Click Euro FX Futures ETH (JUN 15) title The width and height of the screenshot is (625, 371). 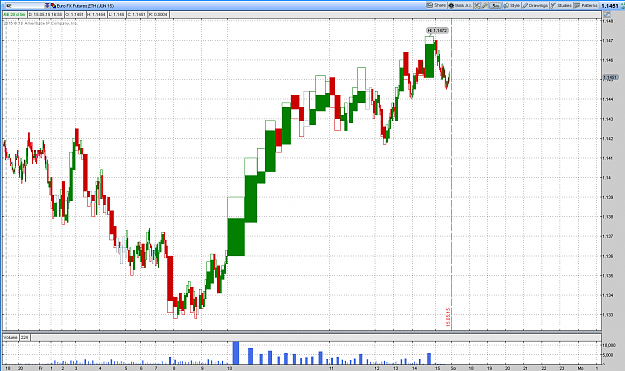(85, 6)
